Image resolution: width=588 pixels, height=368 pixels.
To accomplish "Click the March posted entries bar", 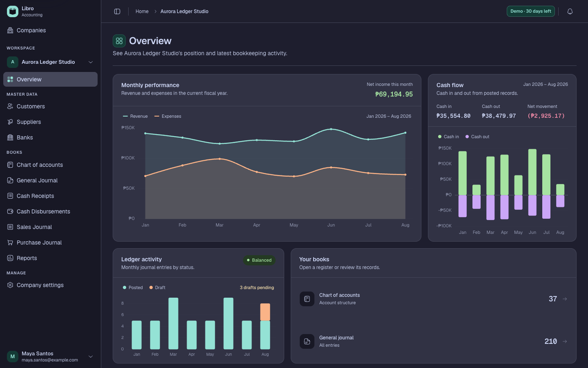I will tap(173, 323).
